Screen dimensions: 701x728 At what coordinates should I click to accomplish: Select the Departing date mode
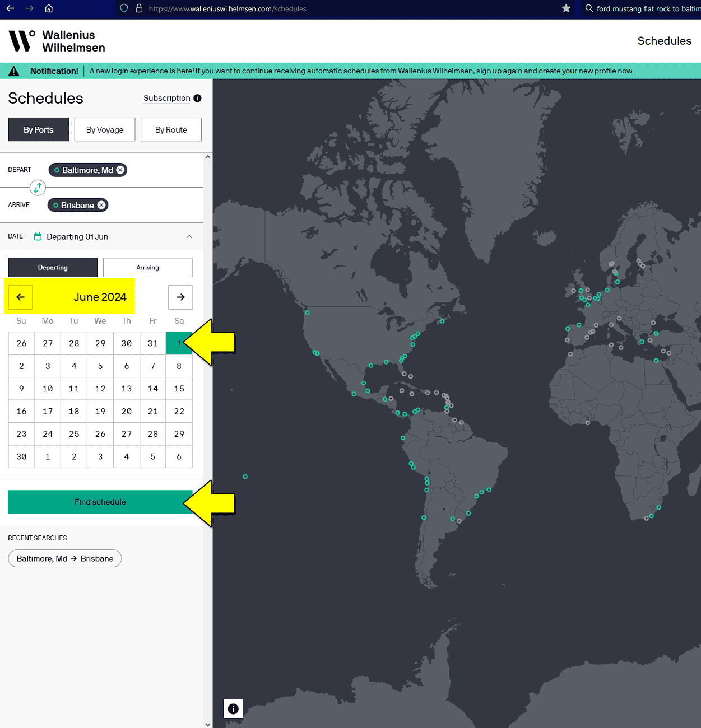pyautogui.click(x=53, y=268)
